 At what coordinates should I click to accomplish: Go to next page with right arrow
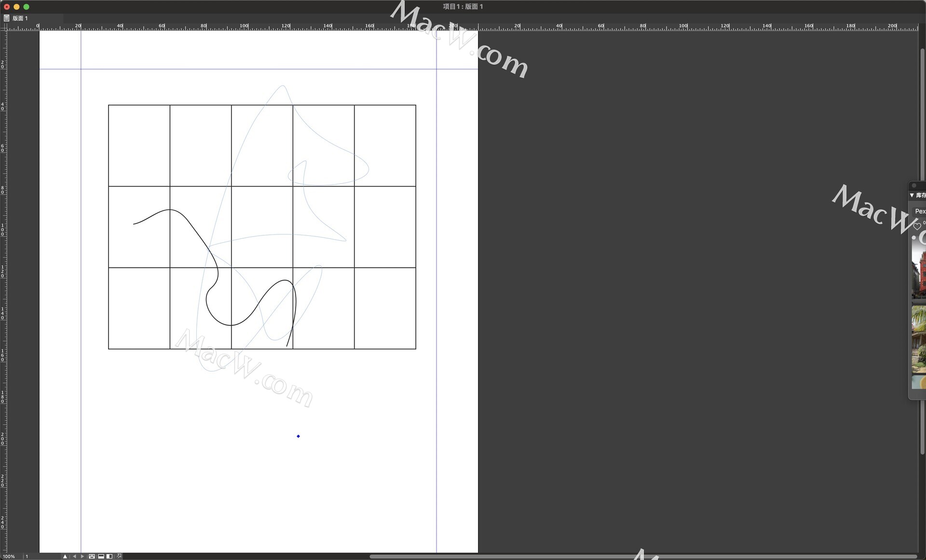pos(82,556)
